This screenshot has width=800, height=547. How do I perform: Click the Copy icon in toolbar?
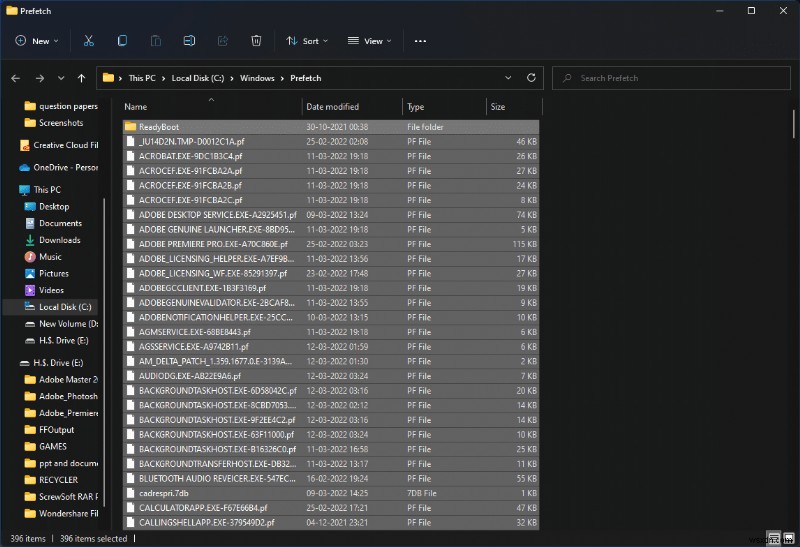click(x=122, y=41)
